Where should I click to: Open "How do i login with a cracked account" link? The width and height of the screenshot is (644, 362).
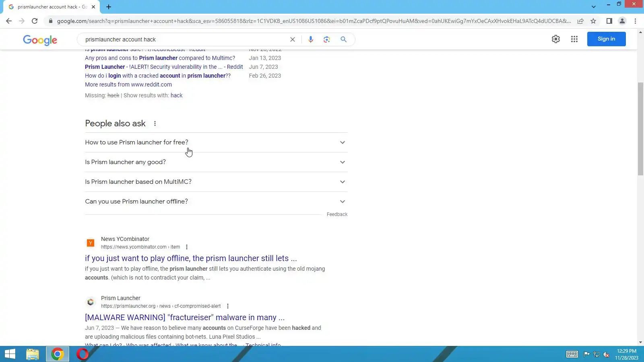pyautogui.click(x=158, y=76)
